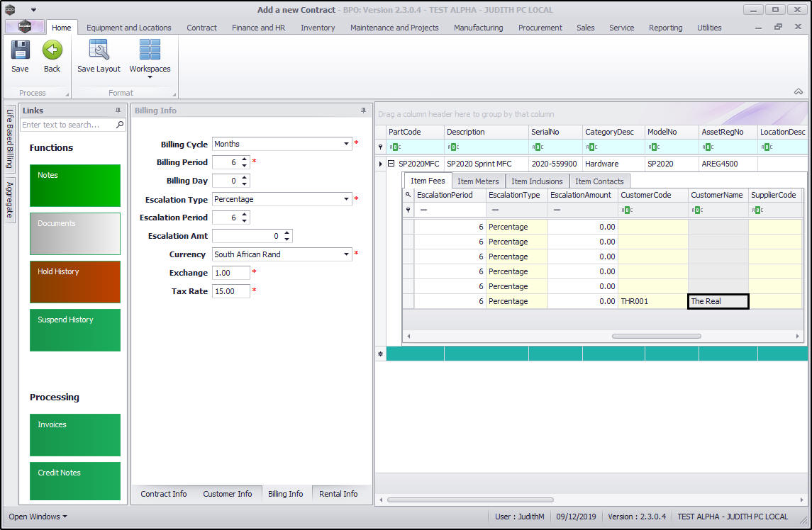Open the Hold History function tile

(75, 282)
